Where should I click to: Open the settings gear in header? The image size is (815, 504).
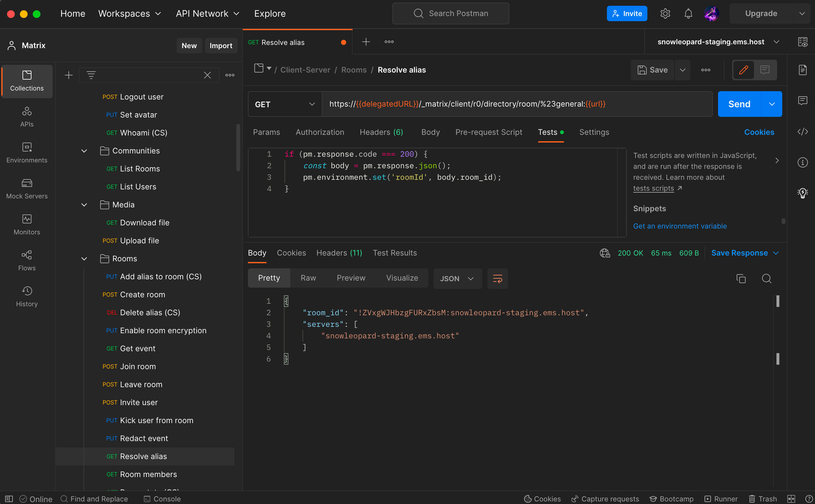click(665, 13)
